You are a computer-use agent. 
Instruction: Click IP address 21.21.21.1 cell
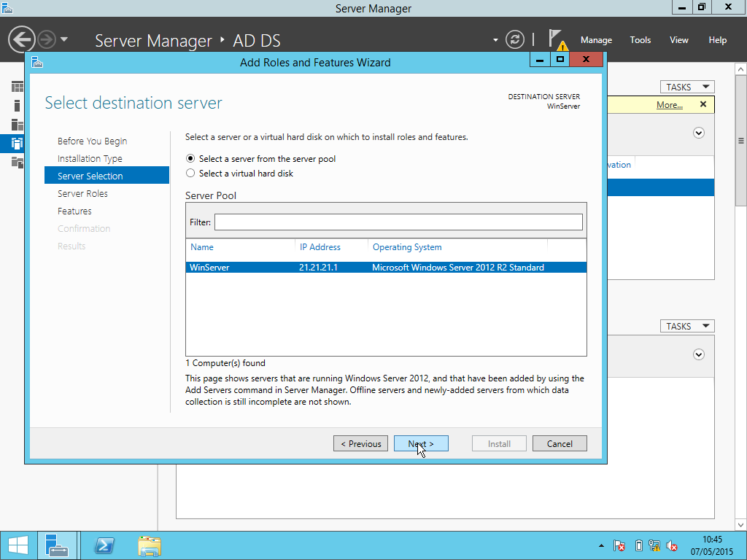click(x=318, y=267)
